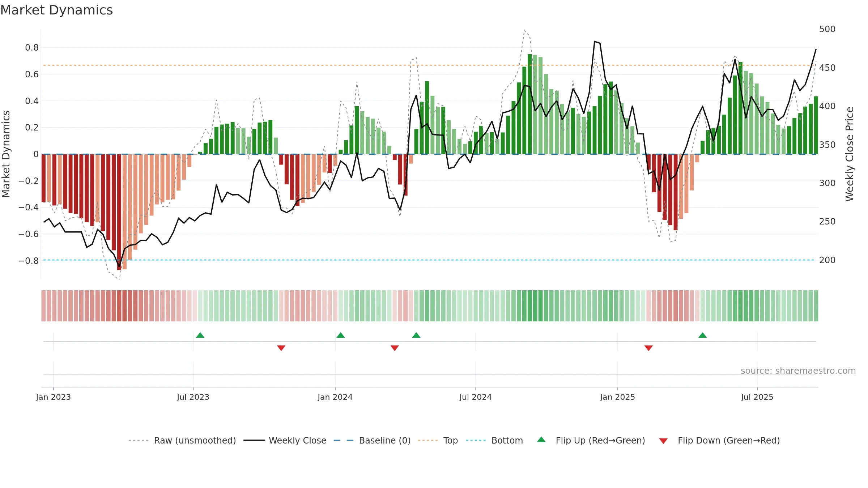Click the 500 tick on the price axis
The image size is (868, 488).
pyautogui.click(x=827, y=29)
